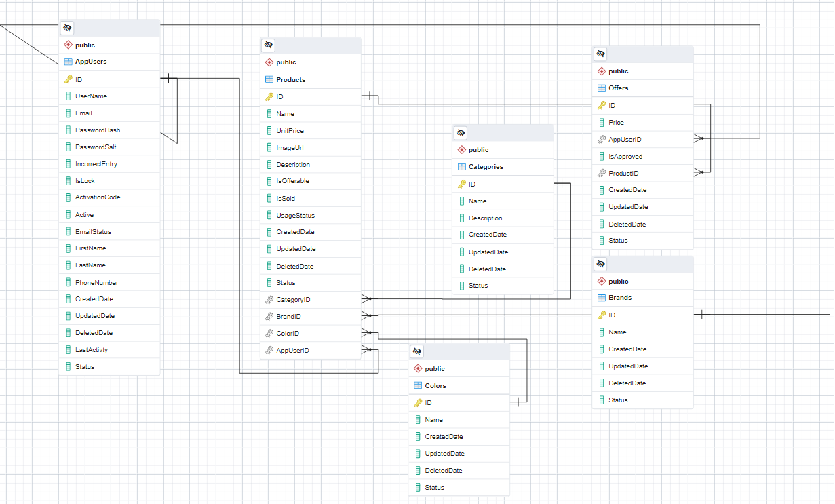
Task: Click foreign key icon for Products BrandID
Action: point(269,316)
